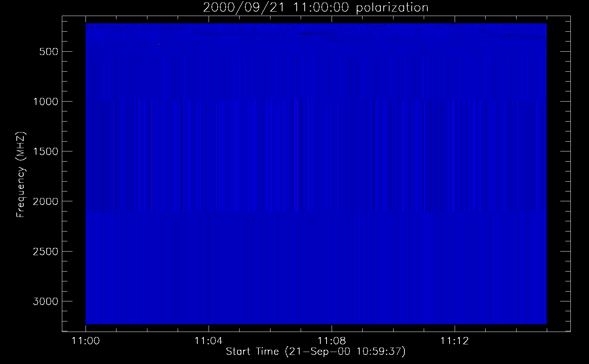Click the 2000 frequency tick label

pyautogui.click(x=45, y=201)
